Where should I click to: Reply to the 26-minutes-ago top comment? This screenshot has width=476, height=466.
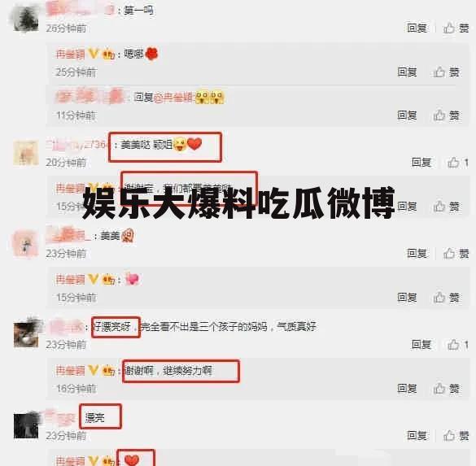[417, 28]
